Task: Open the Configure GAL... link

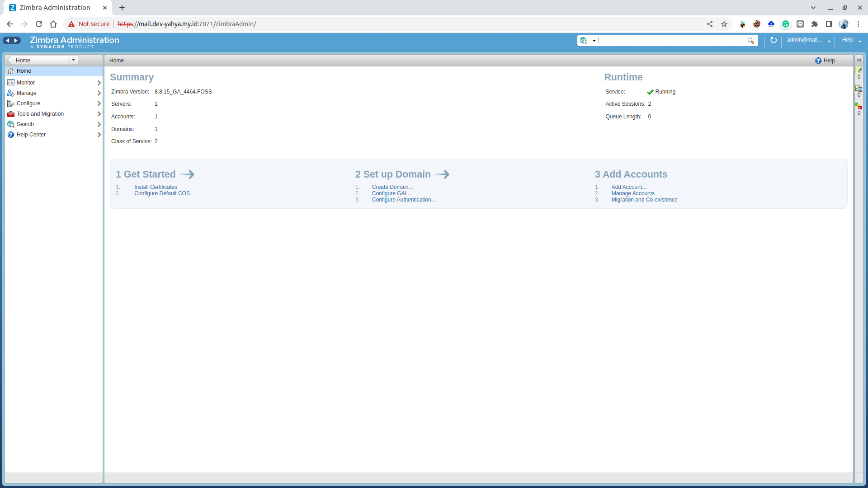Action: coord(392,193)
